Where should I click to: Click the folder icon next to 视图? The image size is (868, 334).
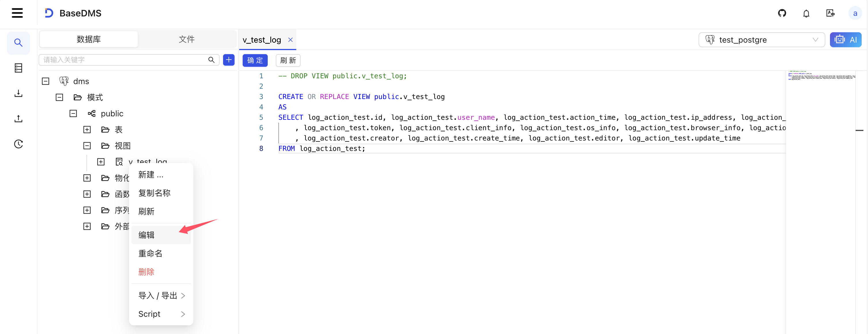(105, 146)
